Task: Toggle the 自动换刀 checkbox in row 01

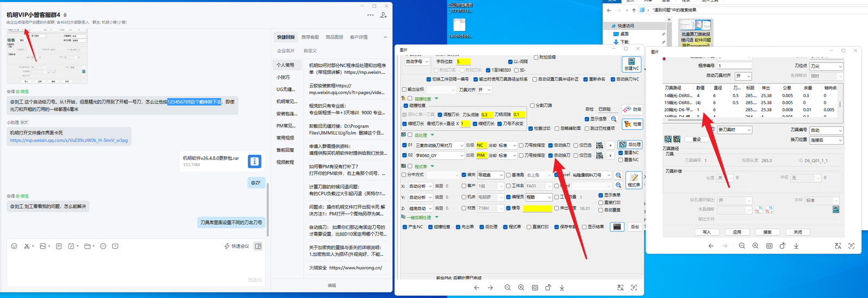Action: pos(551,145)
